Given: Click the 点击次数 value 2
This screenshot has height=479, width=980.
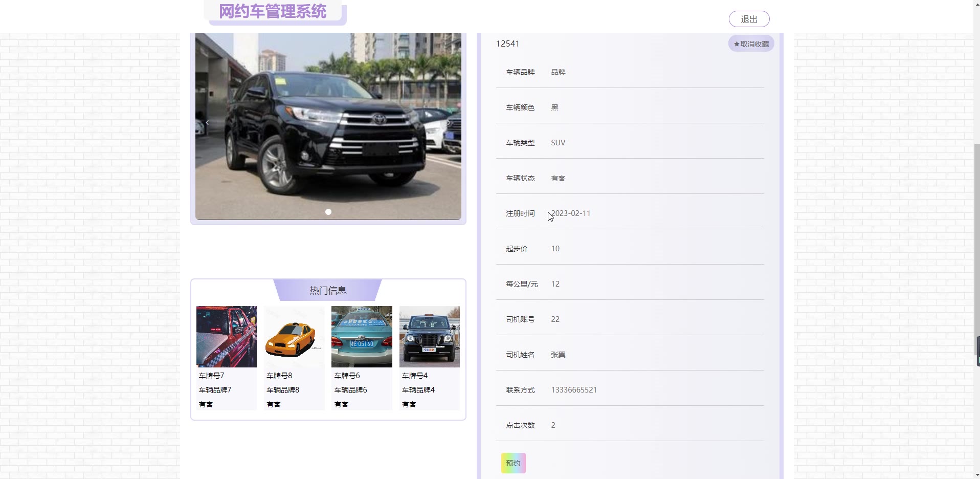Looking at the screenshot, I should coord(553,425).
